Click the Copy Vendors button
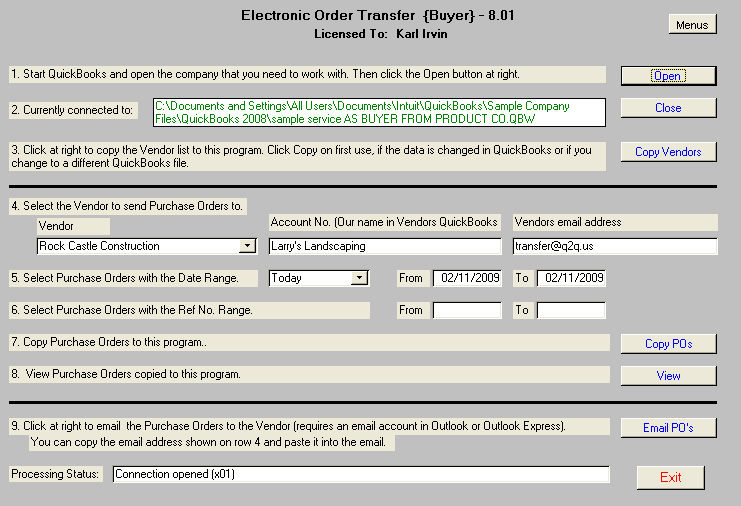The image size is (741, 506). point(668,152)
